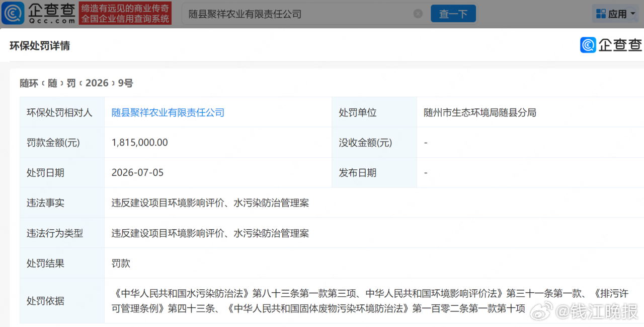Click the Qcc.com logo icon in header

[x=13, y=13]
